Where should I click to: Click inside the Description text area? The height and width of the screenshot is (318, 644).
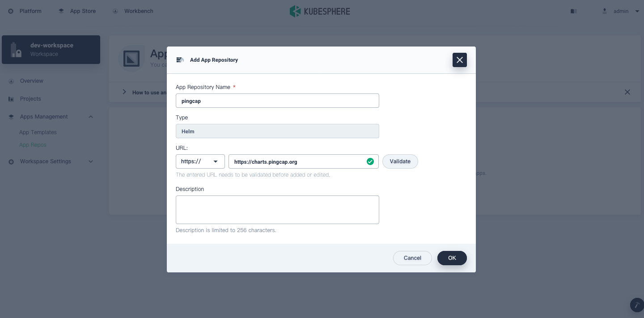[x=277, y=209]
